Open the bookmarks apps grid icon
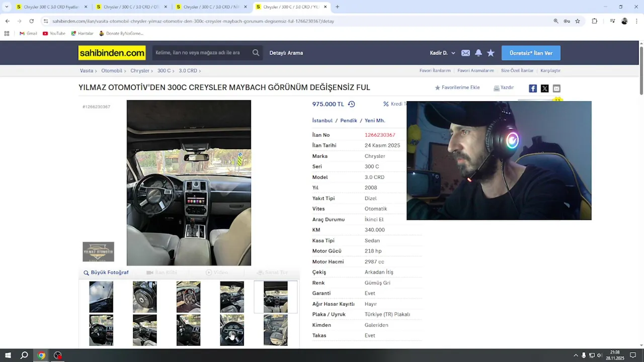 click(x=7, y=33)
